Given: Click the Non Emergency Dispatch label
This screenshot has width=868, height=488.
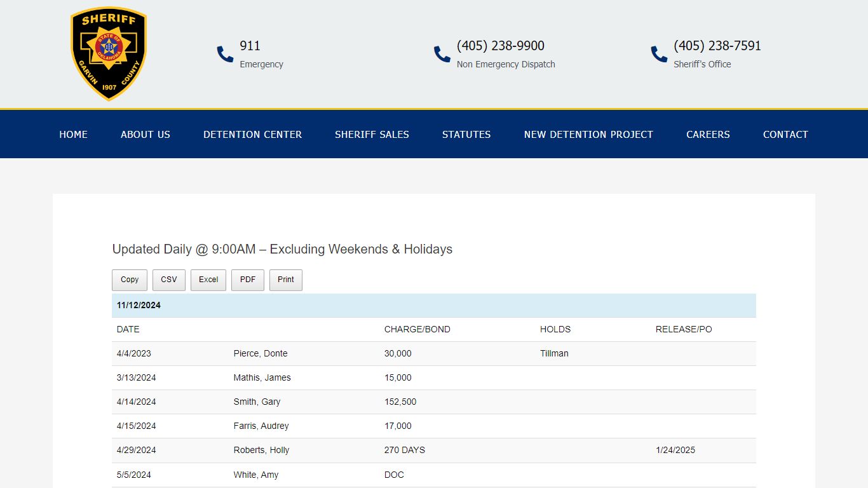Looking at the screenshot, I should click(506, 65).
